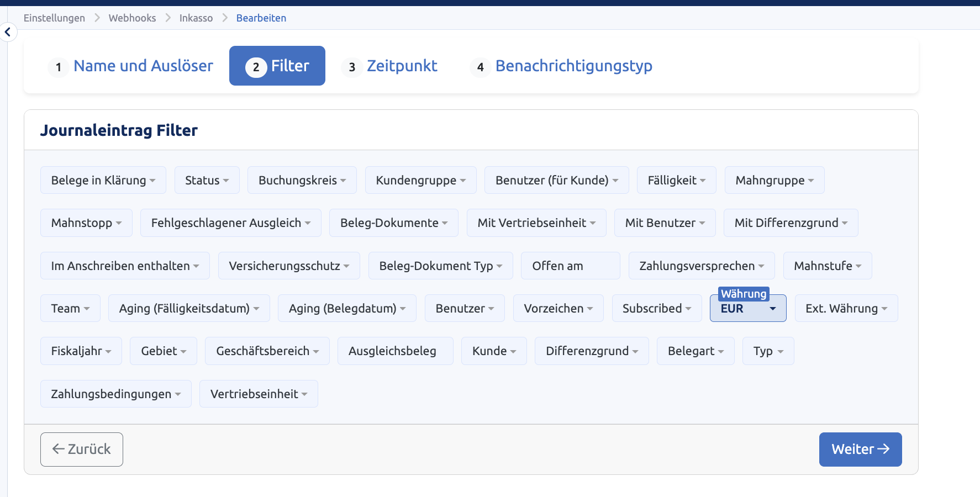980x497 pixels.
Task: Open the Webhooks breadcrumb
Action: [x=132, y=18]
